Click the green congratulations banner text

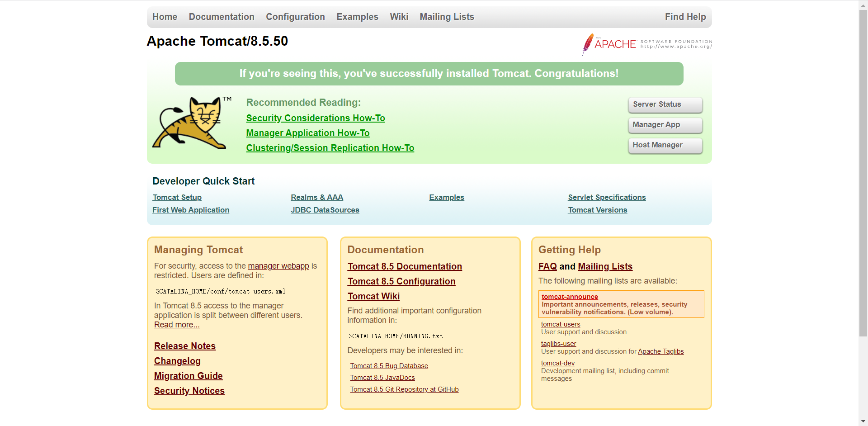(429, 73)
